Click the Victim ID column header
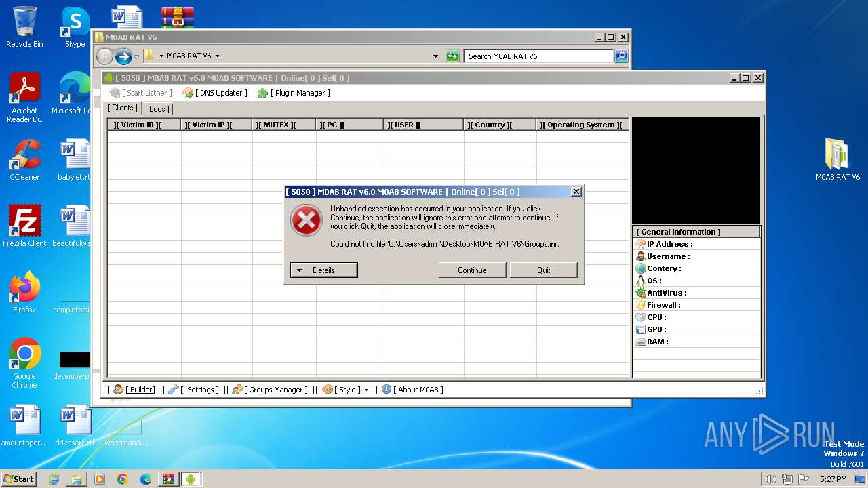 [x=144, y=125]
